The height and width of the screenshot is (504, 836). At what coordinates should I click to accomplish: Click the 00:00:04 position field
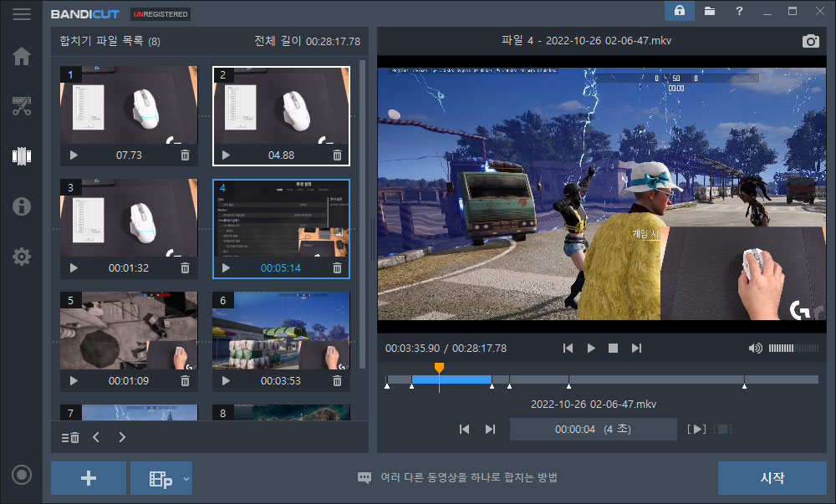tap(594, 429)
